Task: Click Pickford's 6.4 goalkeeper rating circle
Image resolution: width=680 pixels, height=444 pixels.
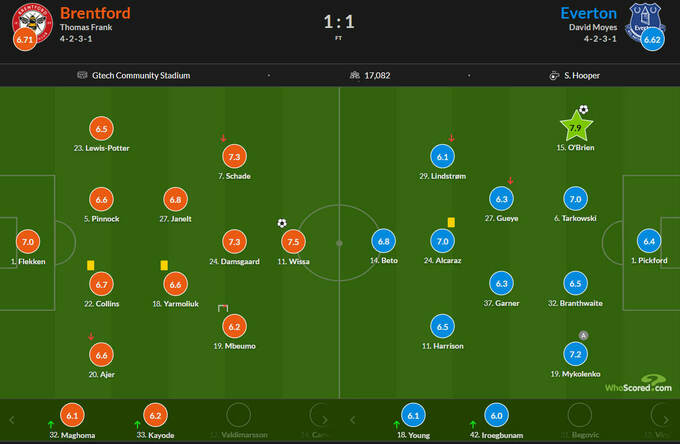Action: point(650,241)
